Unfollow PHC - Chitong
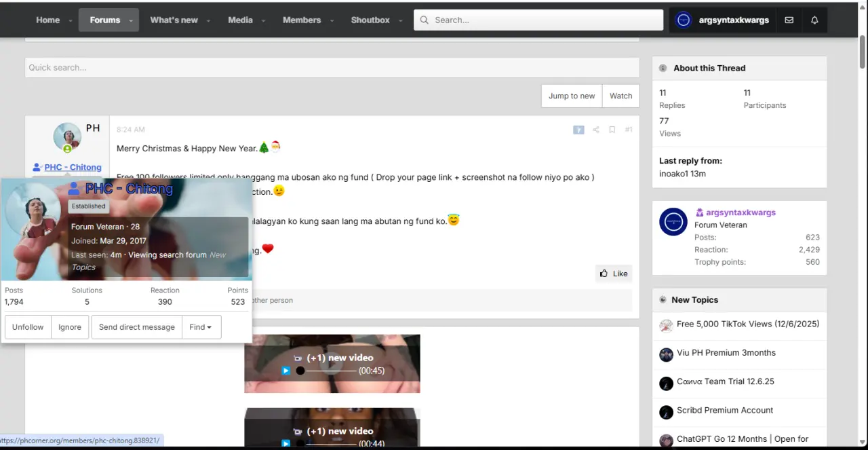868x450 pixels. click(28, 327)
